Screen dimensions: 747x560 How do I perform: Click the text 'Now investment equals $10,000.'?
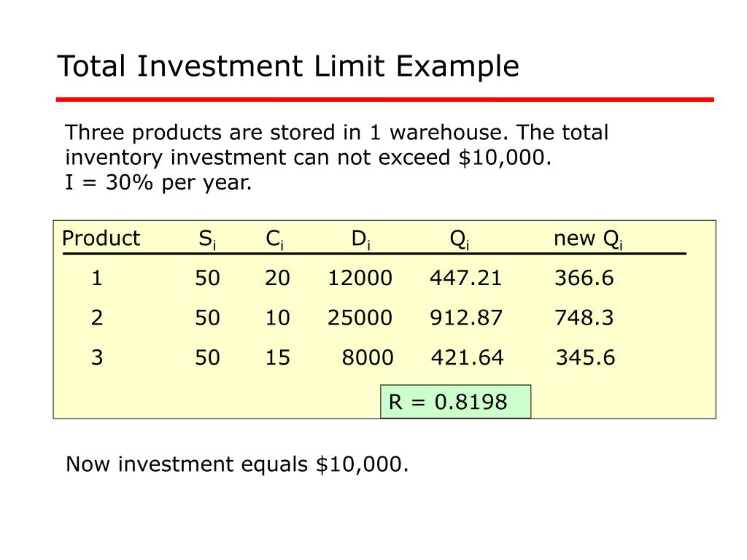(237, 464)
